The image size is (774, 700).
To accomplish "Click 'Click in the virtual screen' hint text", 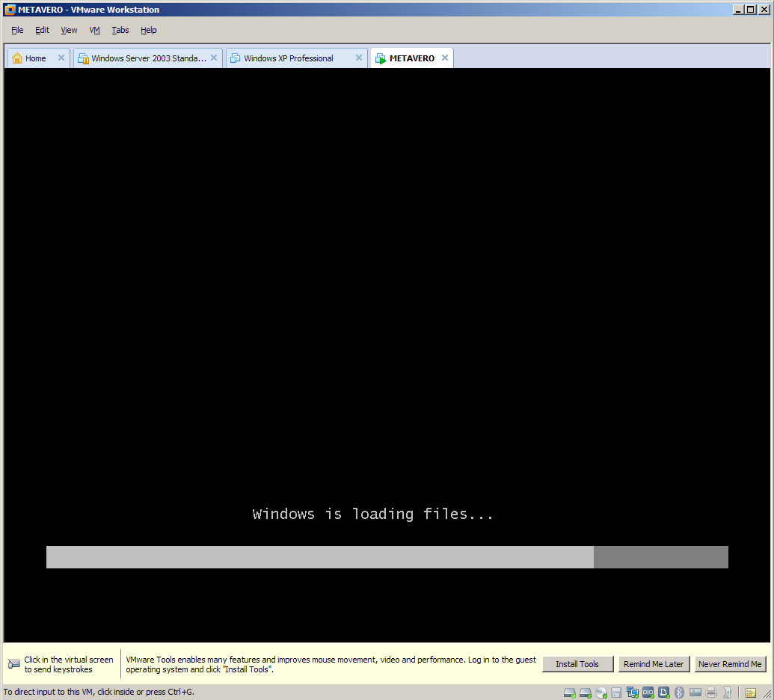I will point(69,664).
